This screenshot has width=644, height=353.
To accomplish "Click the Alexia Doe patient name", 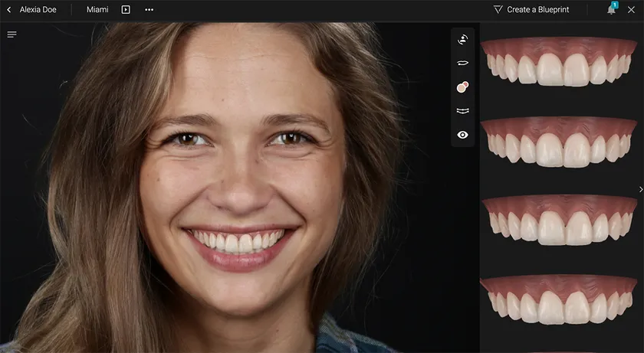I will 38,10.
